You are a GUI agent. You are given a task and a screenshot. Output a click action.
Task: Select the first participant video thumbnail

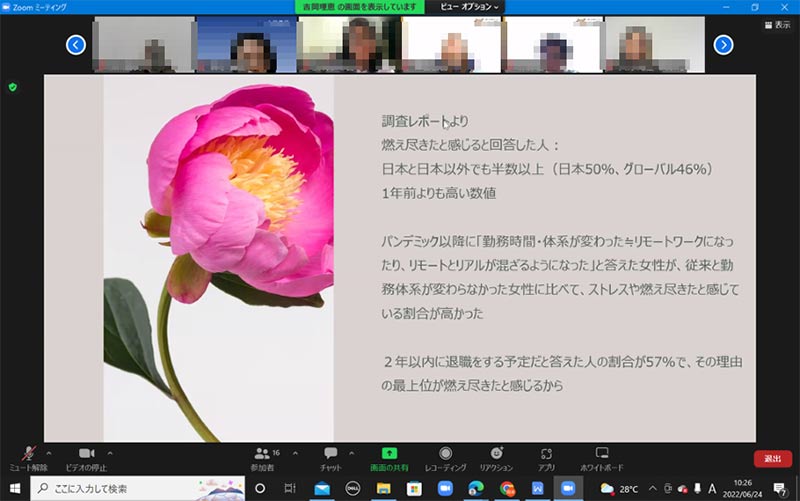(144, 44)
